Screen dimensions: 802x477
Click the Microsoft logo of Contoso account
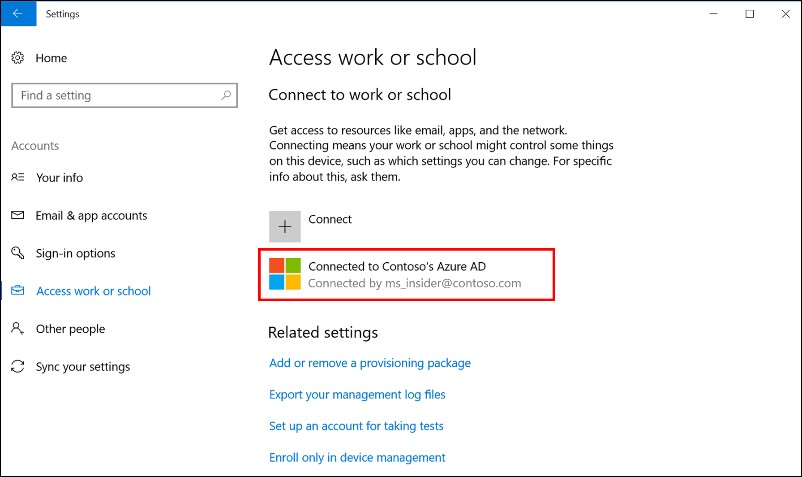point(285,274)
